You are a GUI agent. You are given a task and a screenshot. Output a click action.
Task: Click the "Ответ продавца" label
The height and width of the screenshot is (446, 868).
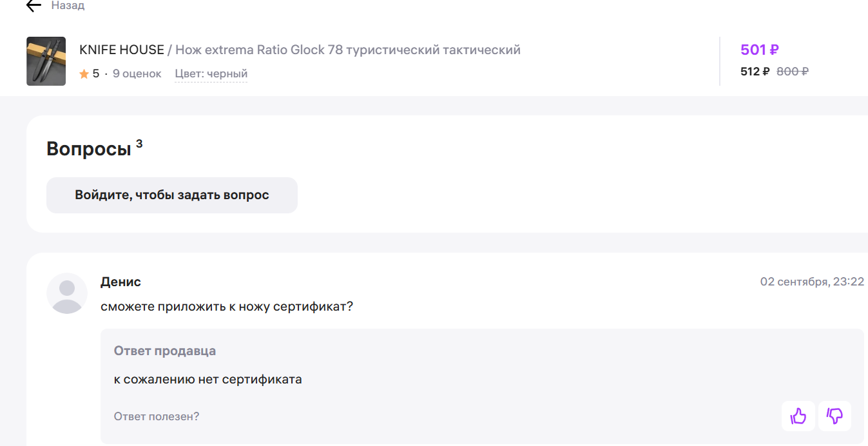pyautogui.click(x=165, y=351)
